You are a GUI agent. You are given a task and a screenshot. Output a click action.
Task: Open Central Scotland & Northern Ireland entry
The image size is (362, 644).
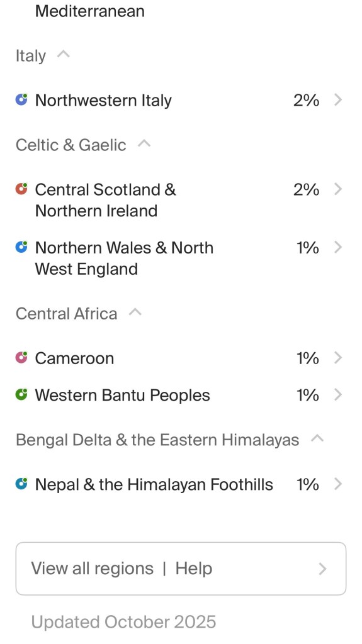pos(179,200)
